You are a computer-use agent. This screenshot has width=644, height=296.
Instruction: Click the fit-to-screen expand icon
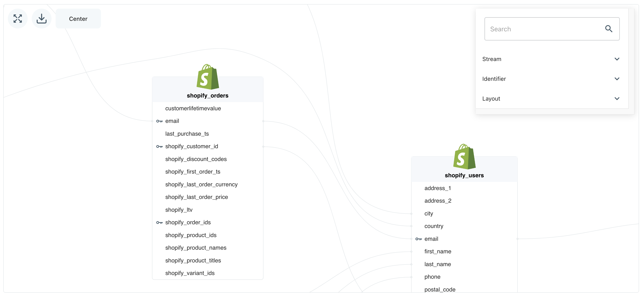[x=18, y=19]
